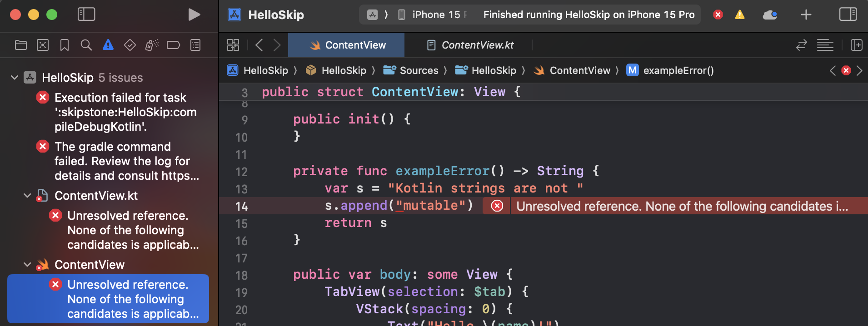Click jump bar red error indicator

(846, 70)
